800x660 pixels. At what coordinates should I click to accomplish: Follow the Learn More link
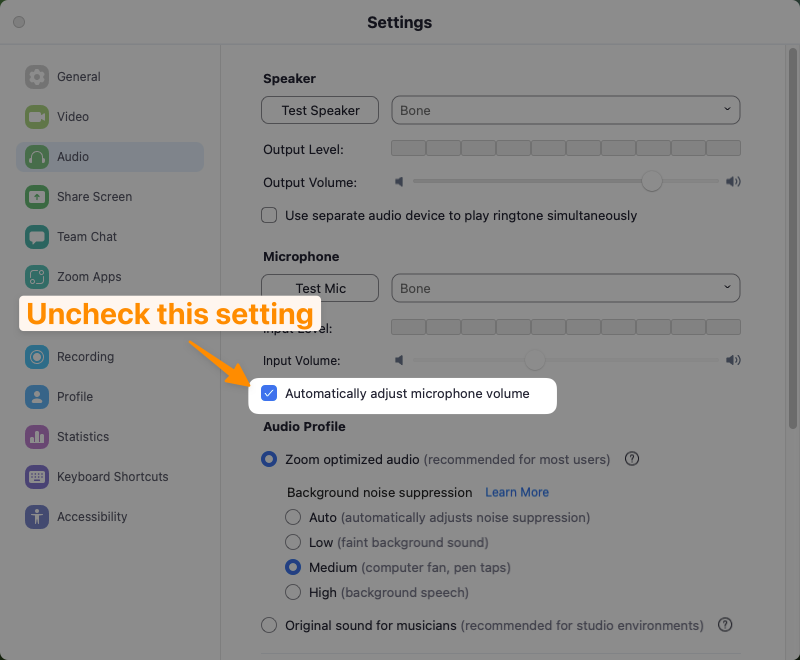[x=517, y=492]
